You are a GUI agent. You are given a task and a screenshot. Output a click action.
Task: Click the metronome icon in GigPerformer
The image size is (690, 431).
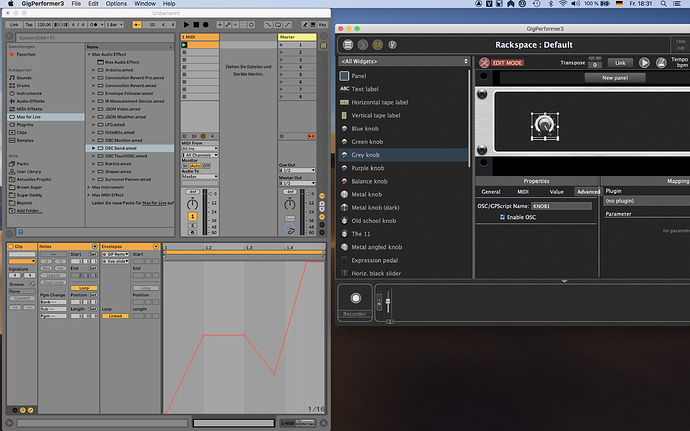click(661, 63)
